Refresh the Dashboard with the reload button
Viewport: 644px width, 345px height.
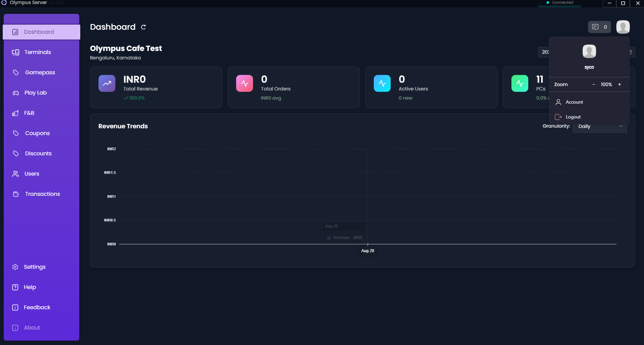pos(143,27)
